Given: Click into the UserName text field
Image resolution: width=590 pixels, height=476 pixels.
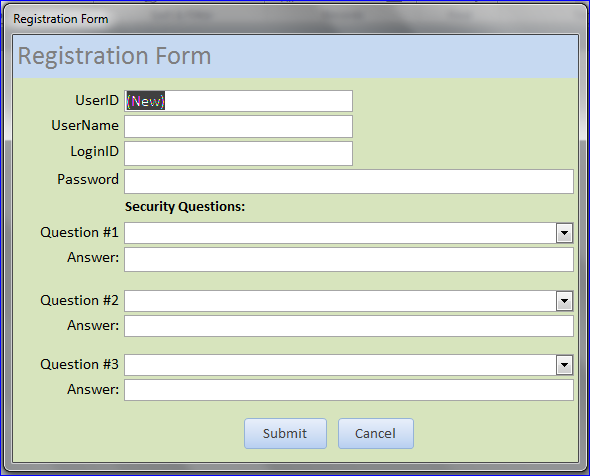Looking at the screenshot, I should click(x=239, y=126).
